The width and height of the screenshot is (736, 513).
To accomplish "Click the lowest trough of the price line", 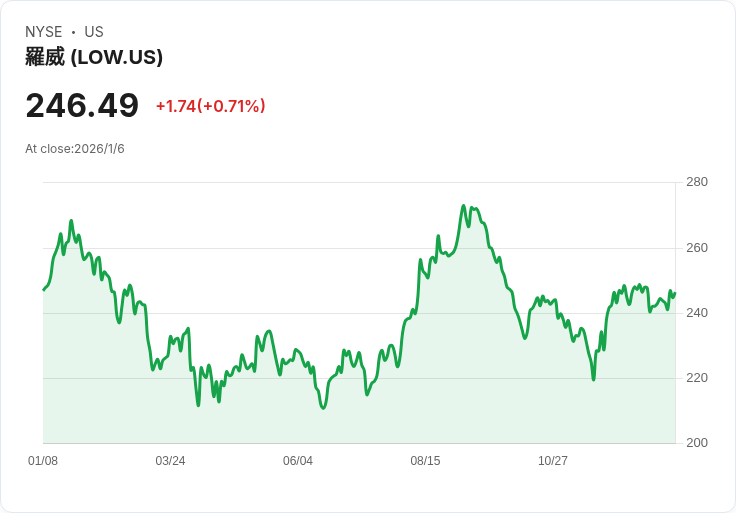I will 322,408.
